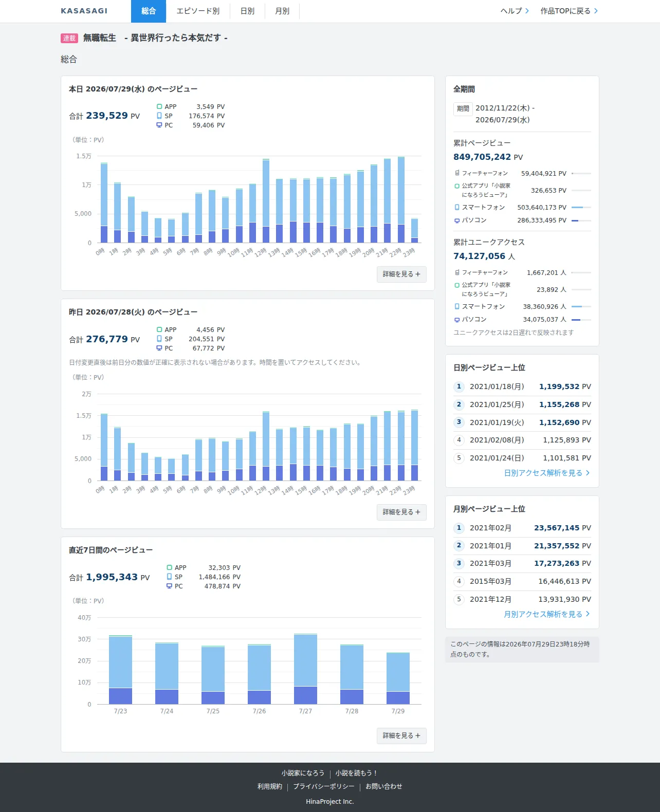Viewport: 660px width, 812px height.
Task: Click the SP smartphone icon in yesterday's pageview legend
Action: pyautogui.click(x=159, y=339)
